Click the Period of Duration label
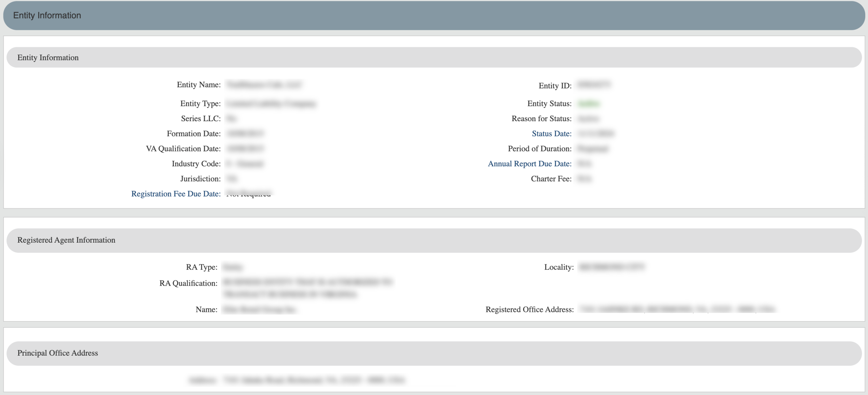The image size is (868, 395). point(539,149)
